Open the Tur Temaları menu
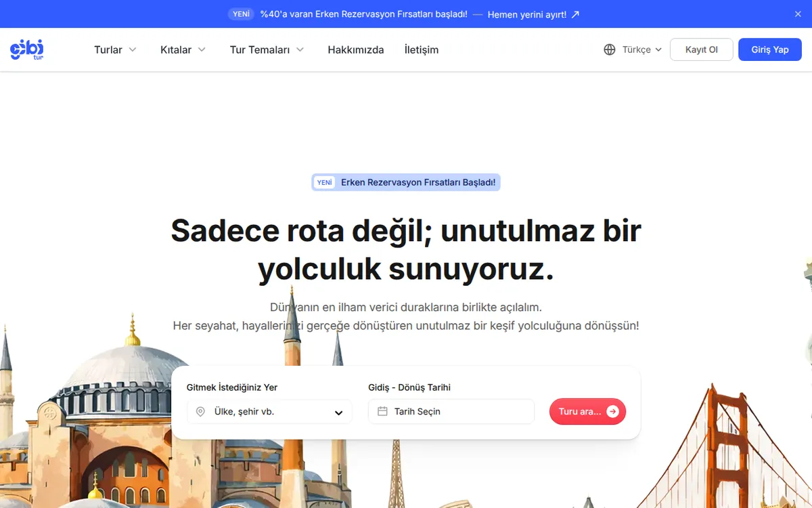Viewport: 812px width, 508px height. tap(267, 49)
